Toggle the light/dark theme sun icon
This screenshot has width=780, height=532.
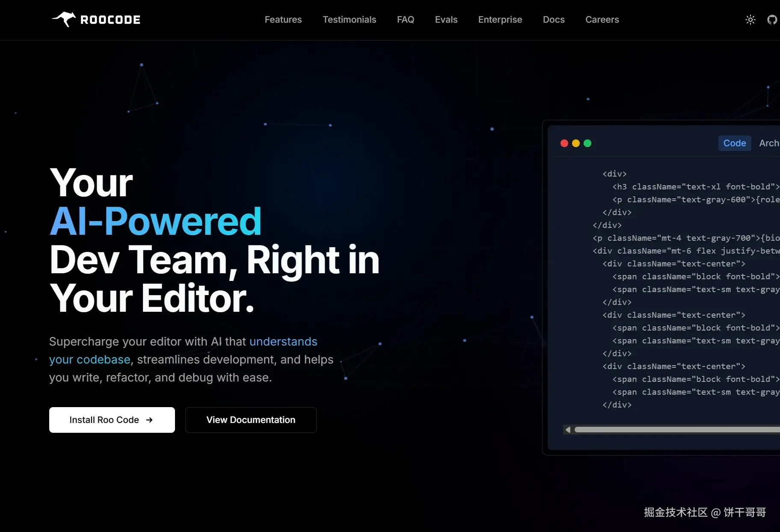click(x=750, y=20)
